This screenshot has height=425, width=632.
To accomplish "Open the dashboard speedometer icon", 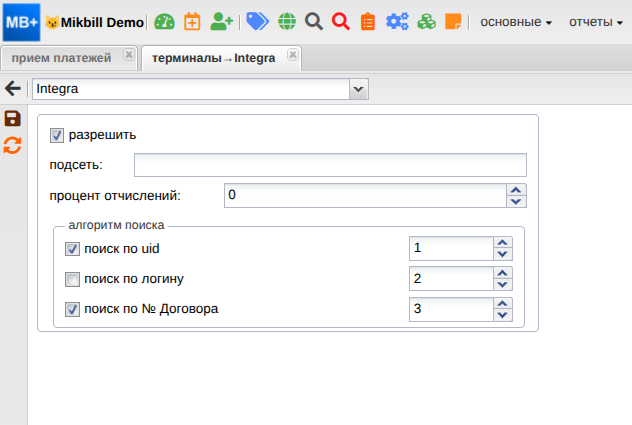I will (164, 22).
